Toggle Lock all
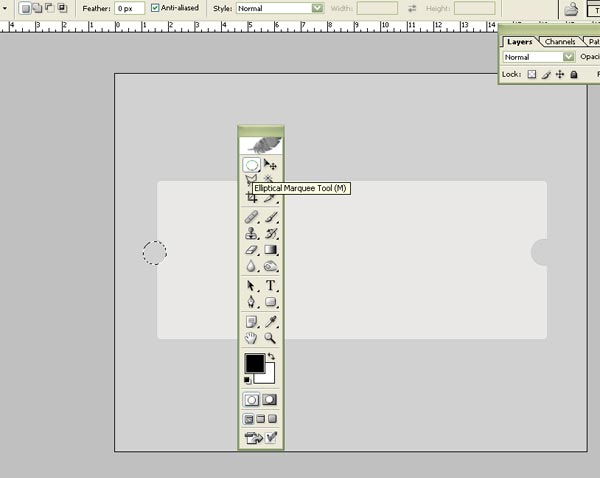 [574, 74]
